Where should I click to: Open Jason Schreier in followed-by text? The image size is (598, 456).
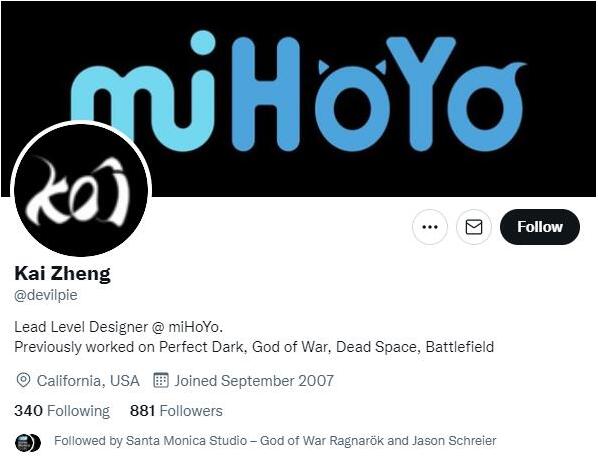tap(453, 441)
